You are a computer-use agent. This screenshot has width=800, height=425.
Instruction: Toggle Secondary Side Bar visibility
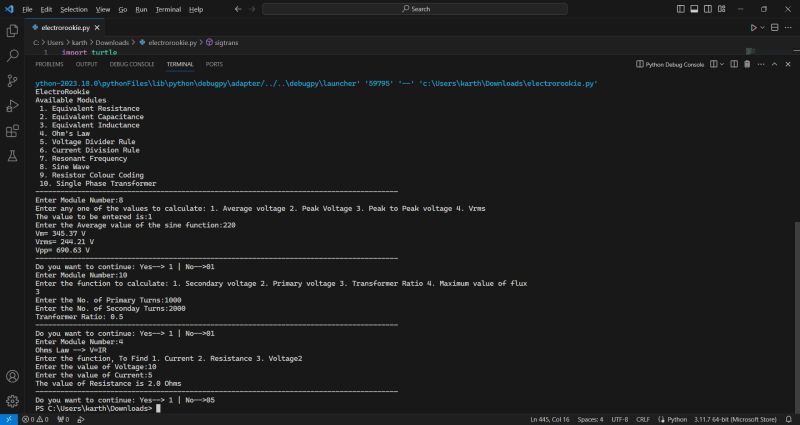click(708, 9)
